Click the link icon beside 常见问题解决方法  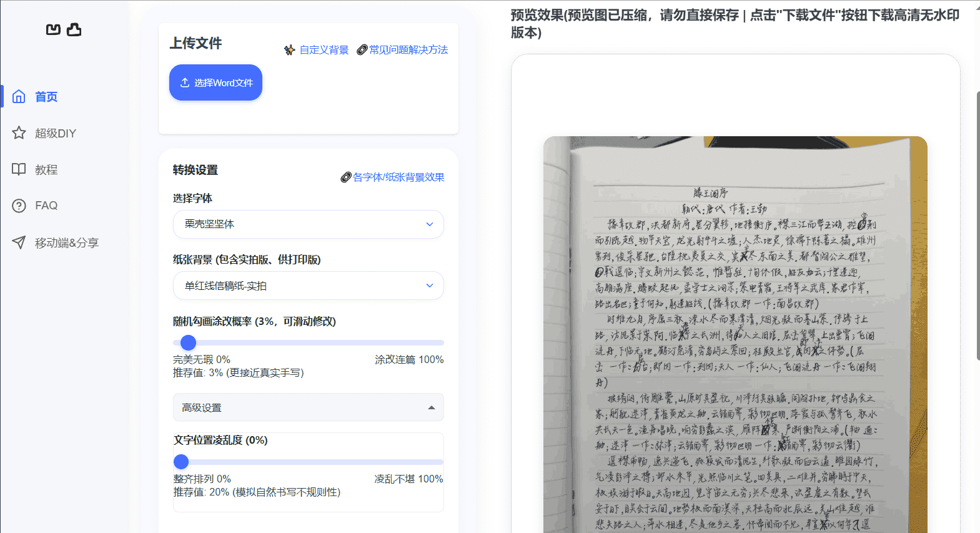[362, 50]
